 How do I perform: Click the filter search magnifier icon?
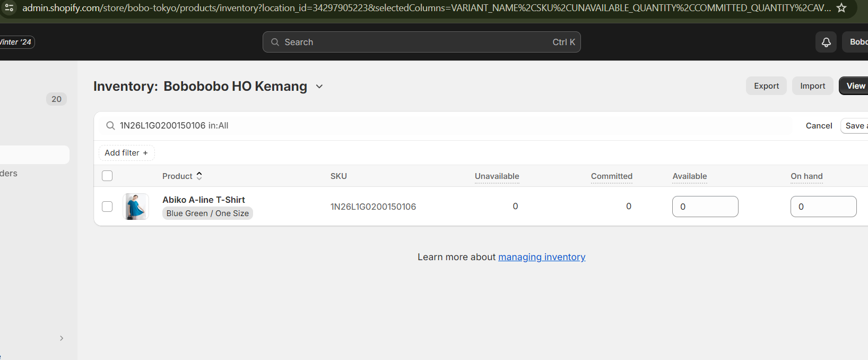point(110,126)
